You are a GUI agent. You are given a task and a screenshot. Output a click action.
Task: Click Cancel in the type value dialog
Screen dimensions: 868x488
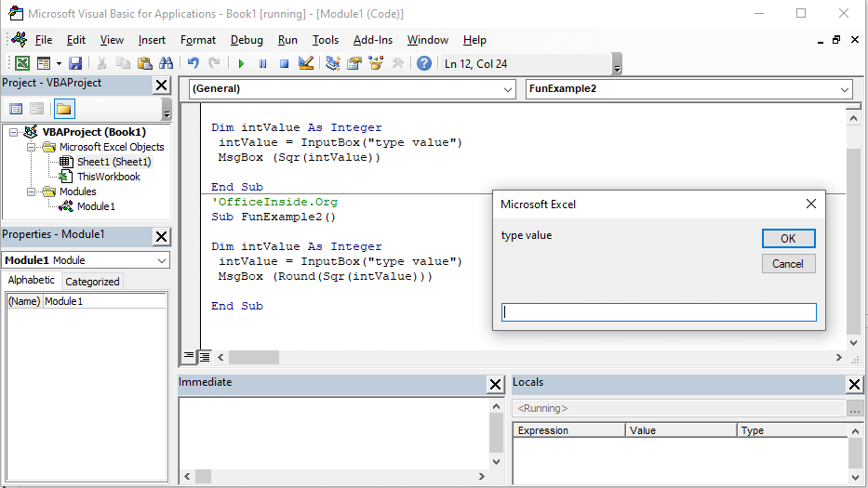(788, 264)
